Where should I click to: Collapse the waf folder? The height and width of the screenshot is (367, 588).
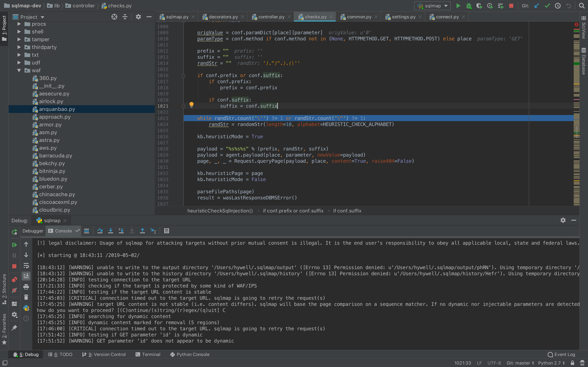pos(19,70)
